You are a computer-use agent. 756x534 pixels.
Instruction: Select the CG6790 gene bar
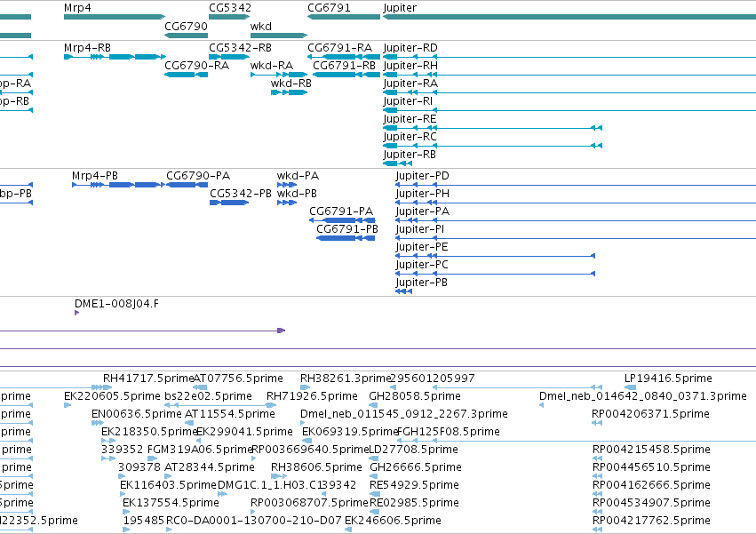tap(186, 36)
